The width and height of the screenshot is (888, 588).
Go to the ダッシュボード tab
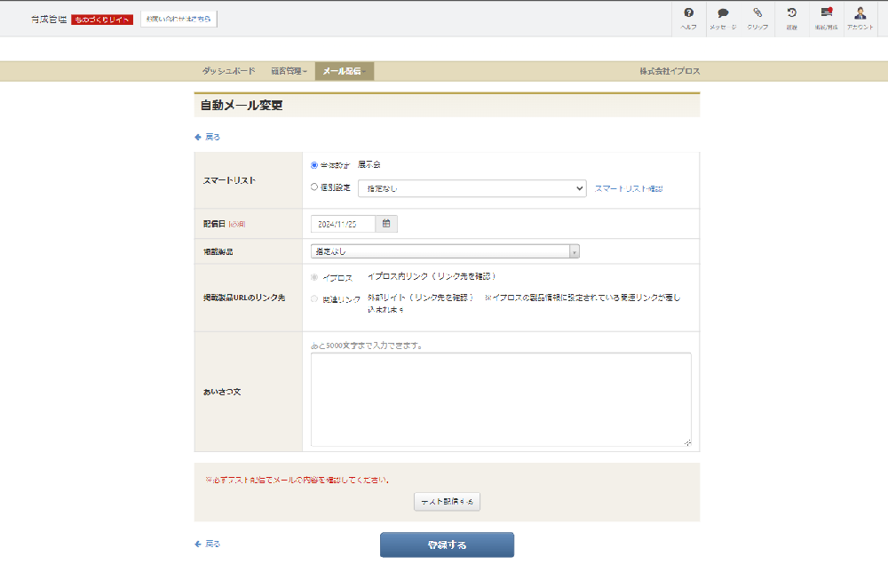(228, 71)
